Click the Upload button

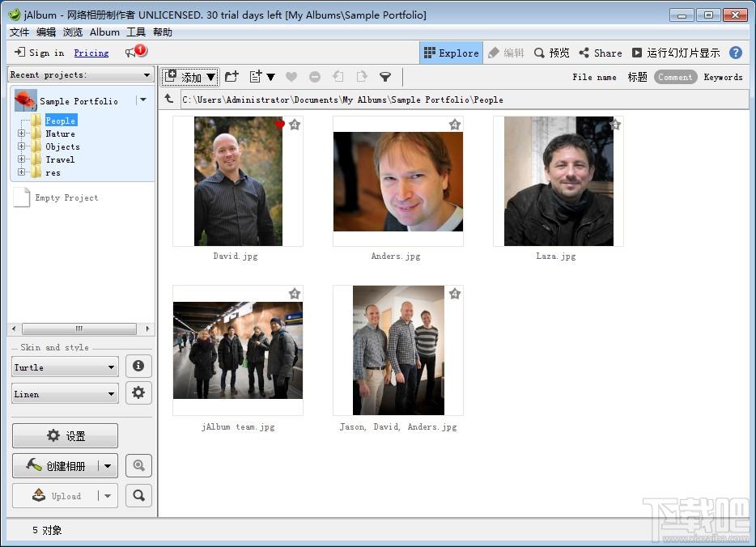tap(55, 495)
